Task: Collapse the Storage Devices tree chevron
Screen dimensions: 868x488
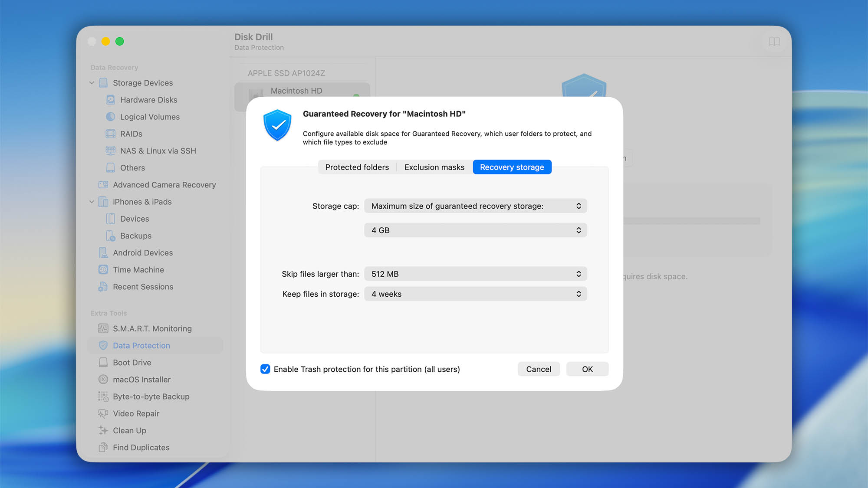Action: [92, 83]
